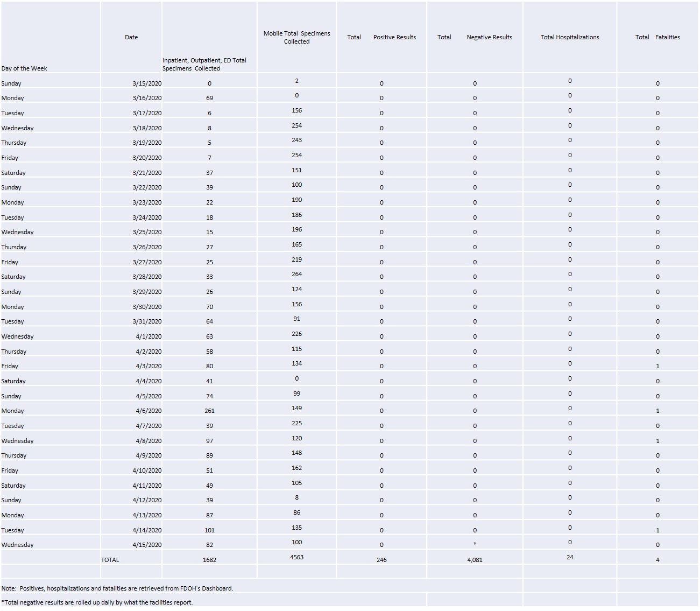The image size is (700, 611).
Task: Select the FDOH Dashboard note text
Action: (117, 588)
